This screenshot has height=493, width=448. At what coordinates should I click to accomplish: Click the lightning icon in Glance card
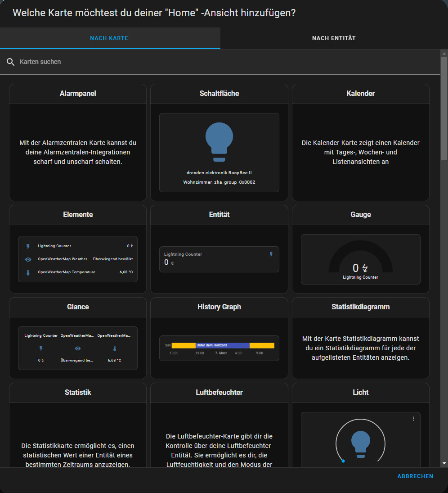point(41,348)
